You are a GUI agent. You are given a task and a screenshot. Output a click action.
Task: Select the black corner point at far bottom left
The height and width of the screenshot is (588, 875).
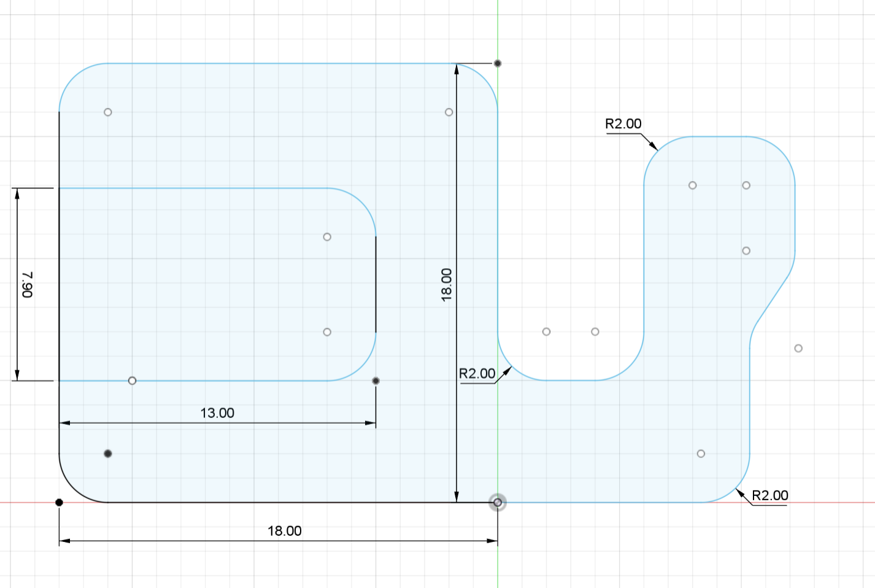[59, 502]
